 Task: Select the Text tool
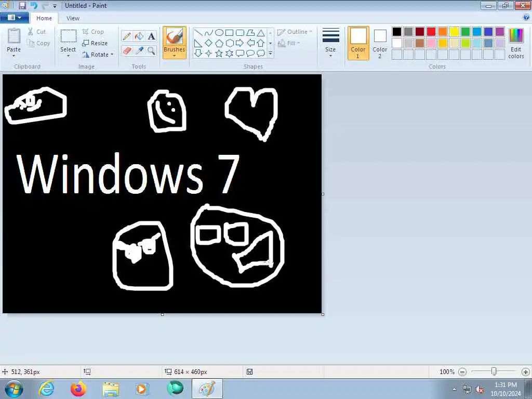151,36
